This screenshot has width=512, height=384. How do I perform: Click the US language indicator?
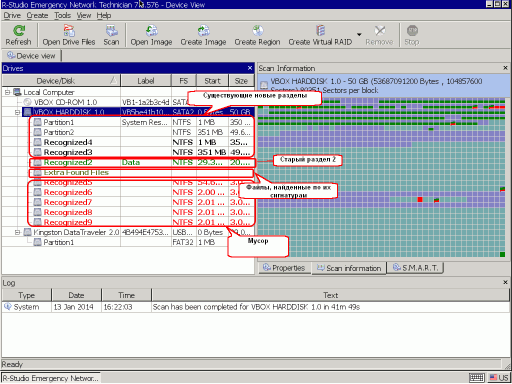499,378
